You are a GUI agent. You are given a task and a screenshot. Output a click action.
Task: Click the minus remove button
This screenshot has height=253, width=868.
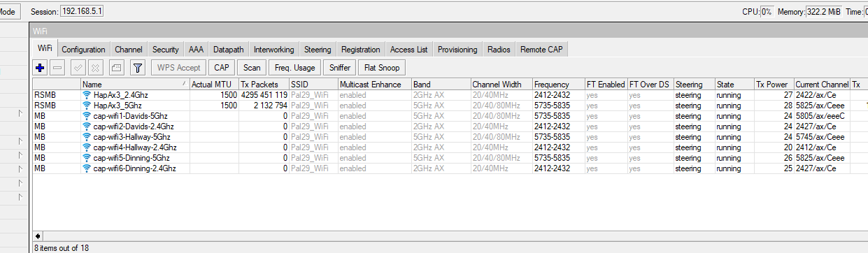(x=58, y=68)
